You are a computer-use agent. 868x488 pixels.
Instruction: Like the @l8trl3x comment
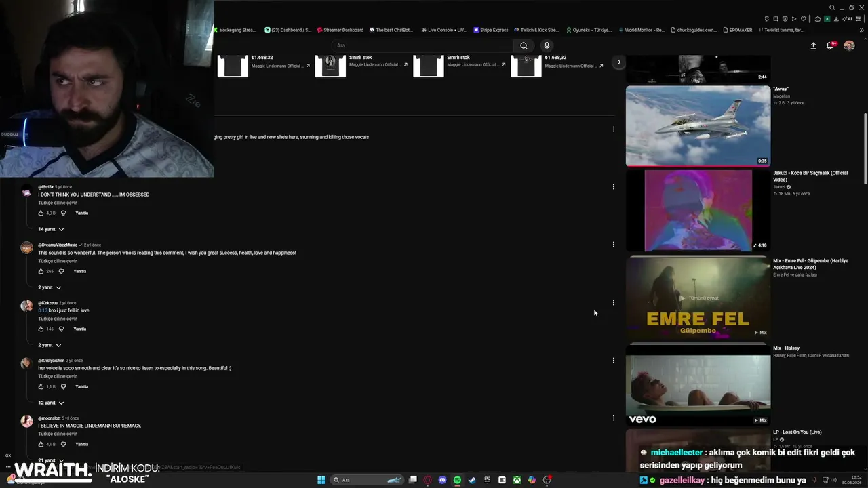coord(42,213)
